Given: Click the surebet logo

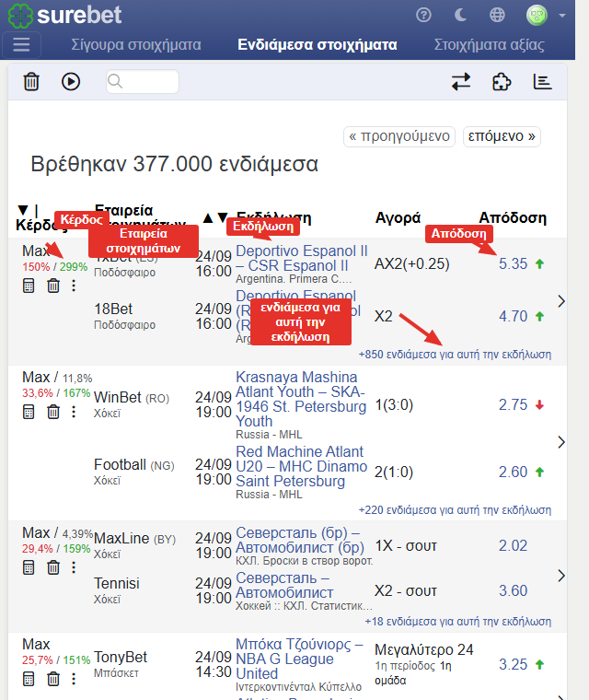Looking at the screenshot, I should (65, 15).
